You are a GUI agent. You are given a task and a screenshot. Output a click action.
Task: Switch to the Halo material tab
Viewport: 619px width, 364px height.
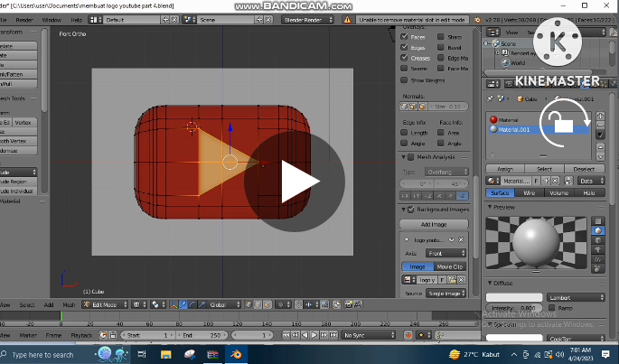pos(589,193)
